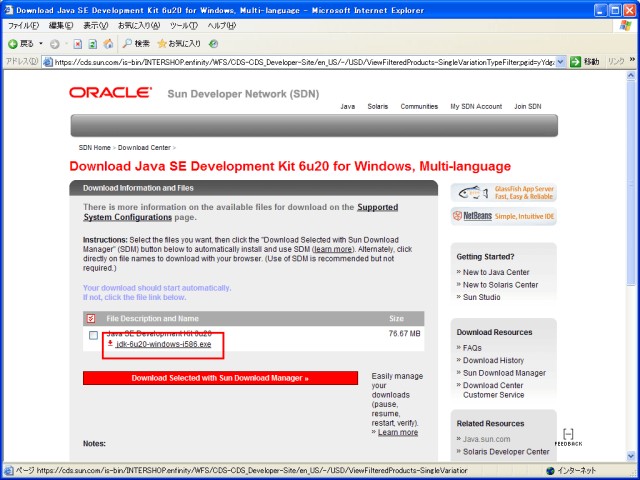Click the IE icon in title bar

(9, 10)
